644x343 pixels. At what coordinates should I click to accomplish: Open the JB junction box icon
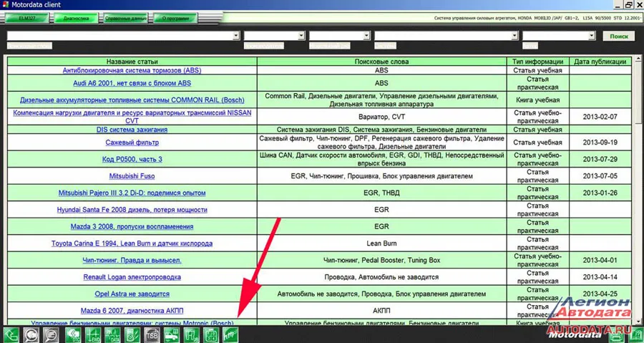[191, 335]
